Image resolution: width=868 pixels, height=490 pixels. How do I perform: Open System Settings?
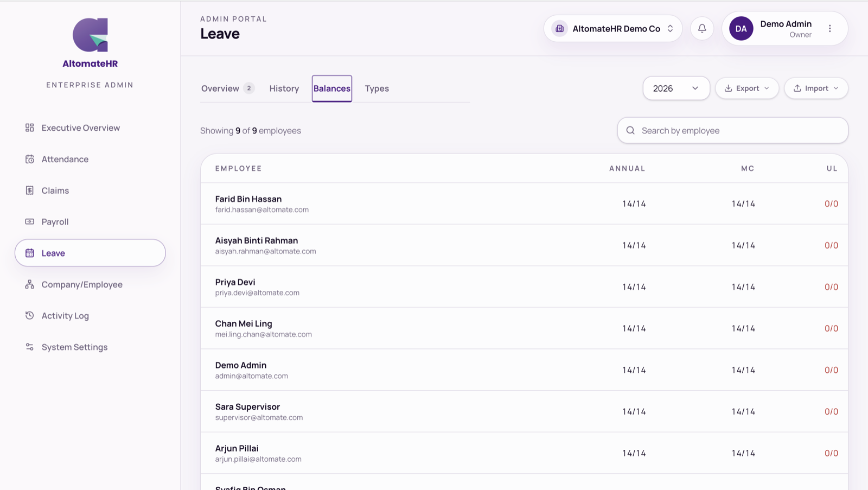(90, 347)
